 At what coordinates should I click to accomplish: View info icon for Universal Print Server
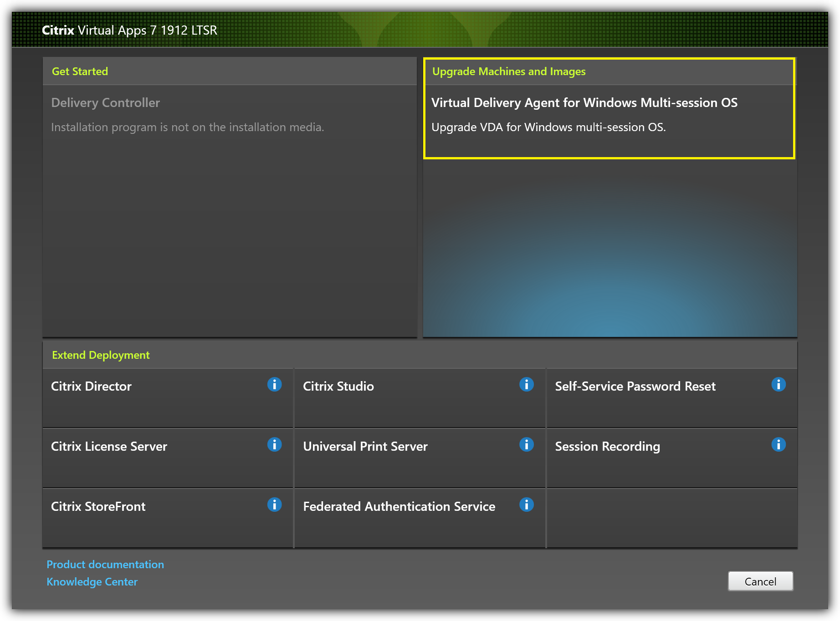pos(526,445)
